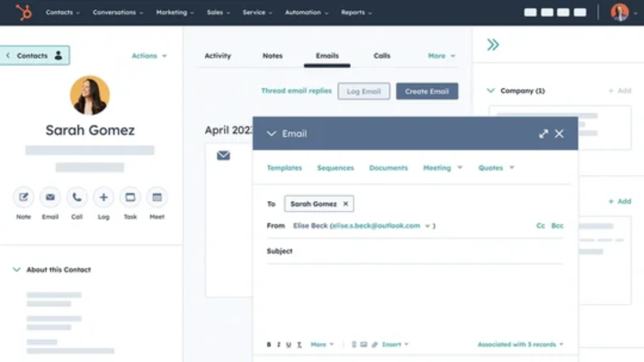The height and width of the screenshot is (362, 644).
Task: Toggle underline formatting in the email editor
Action: [289, 344]
